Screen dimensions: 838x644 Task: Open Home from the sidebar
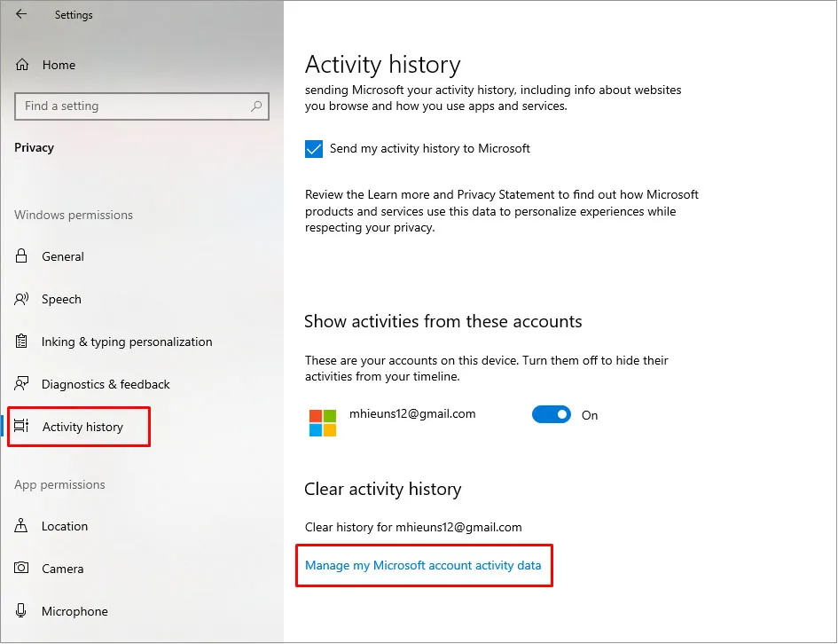[59, 64]
